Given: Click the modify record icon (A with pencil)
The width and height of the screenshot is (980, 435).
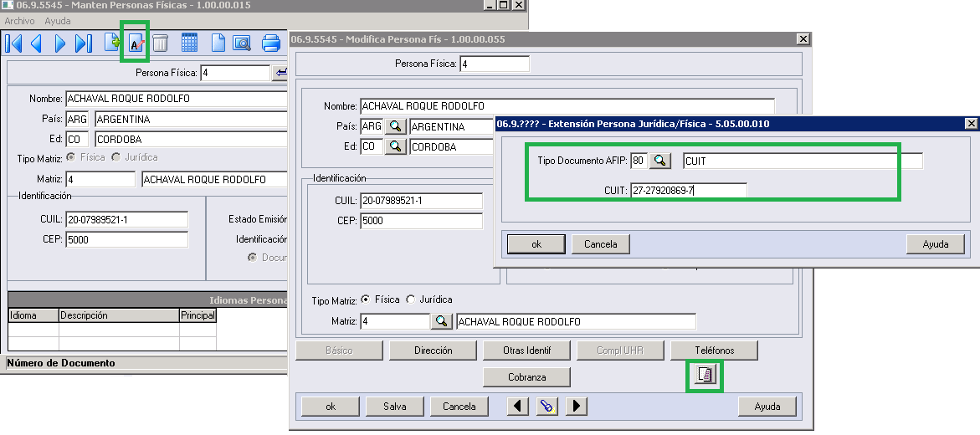Looking at the screenshot, I should click(x=136, y=43).
